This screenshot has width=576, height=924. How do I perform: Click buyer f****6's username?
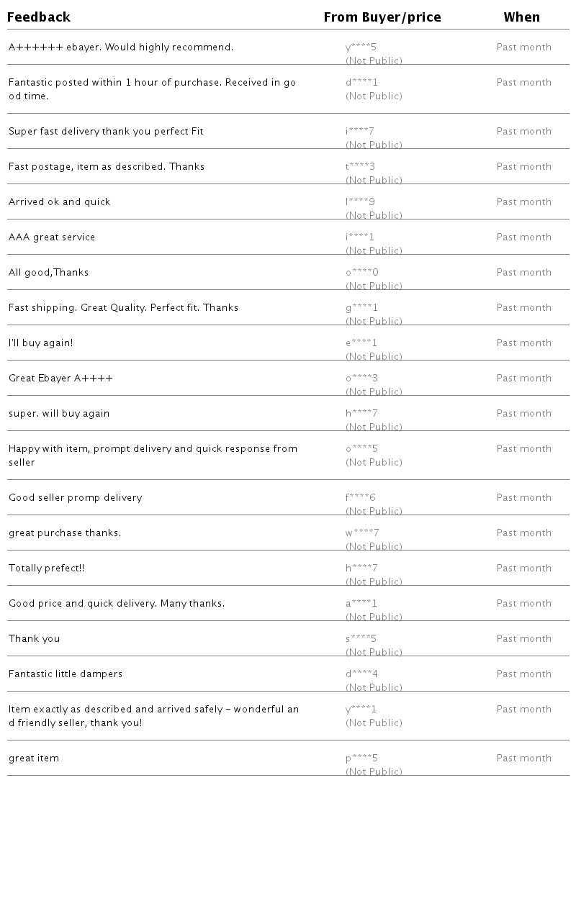(x=360, y=498)
